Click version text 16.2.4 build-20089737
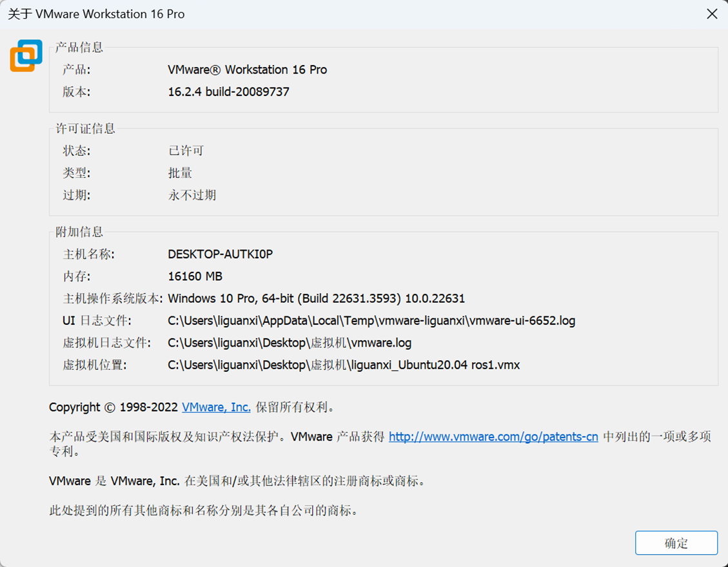 pos(228,91)
